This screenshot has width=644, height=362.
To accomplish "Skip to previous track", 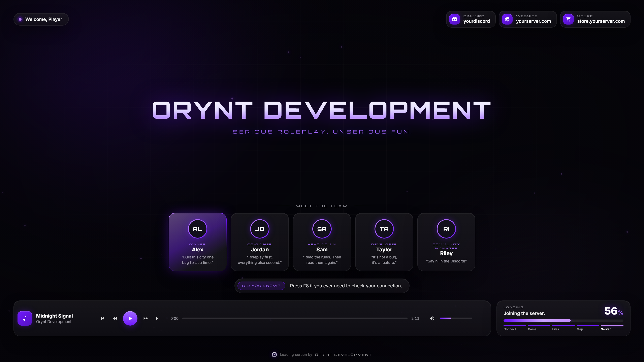I will click(102, 318).
